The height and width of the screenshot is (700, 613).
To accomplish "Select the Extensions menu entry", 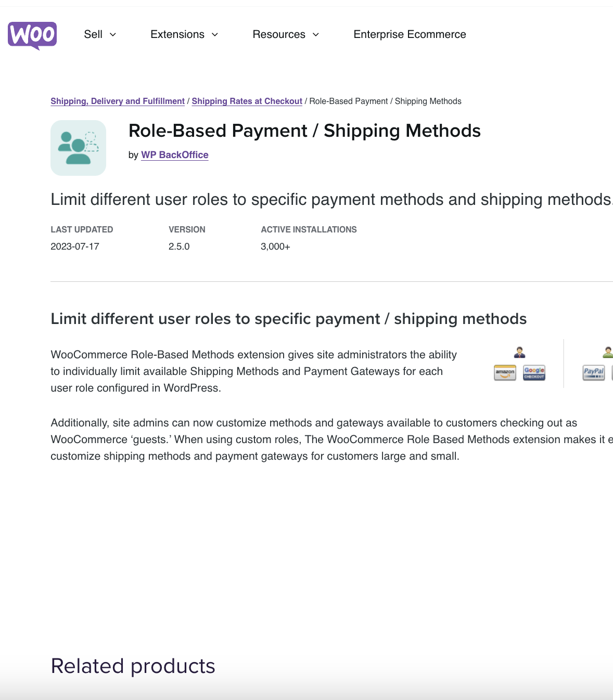I will coord(177,34).
